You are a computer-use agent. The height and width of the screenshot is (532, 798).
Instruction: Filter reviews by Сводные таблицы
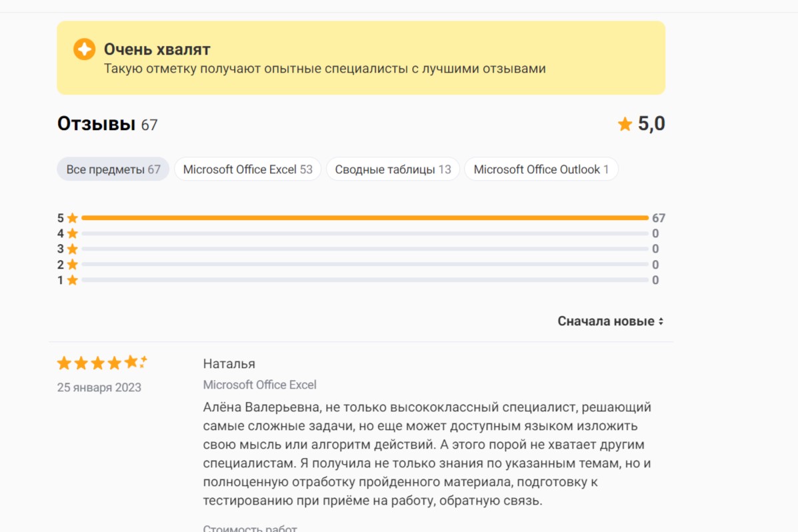pos(393,169)
